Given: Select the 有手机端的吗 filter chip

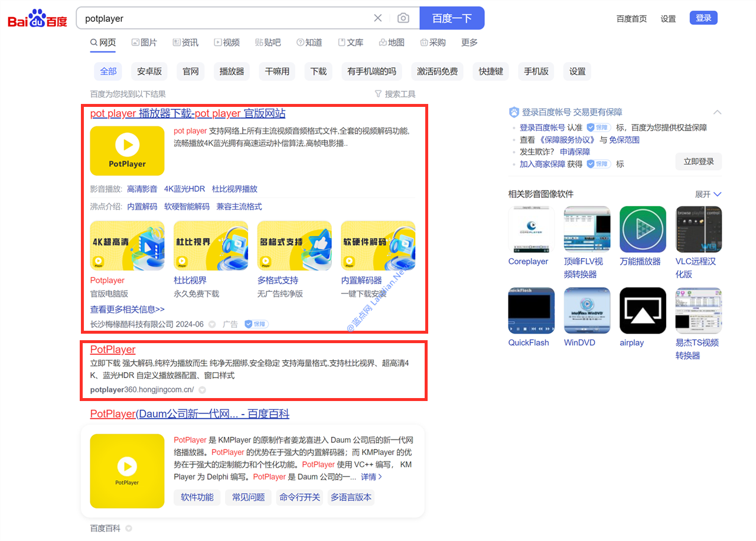Looking at the screenshot, I should point(372,71).
